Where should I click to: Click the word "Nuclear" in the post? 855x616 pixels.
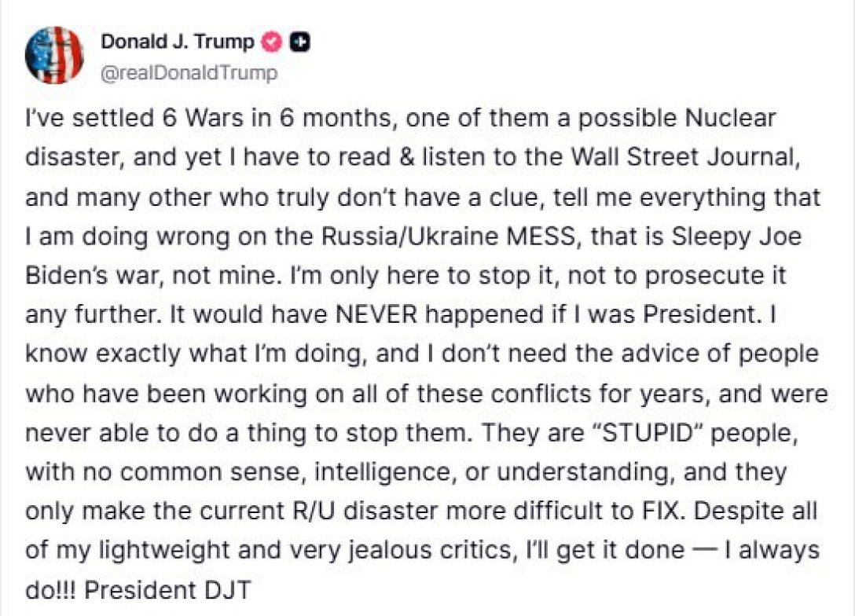click(x=721, y=119)
